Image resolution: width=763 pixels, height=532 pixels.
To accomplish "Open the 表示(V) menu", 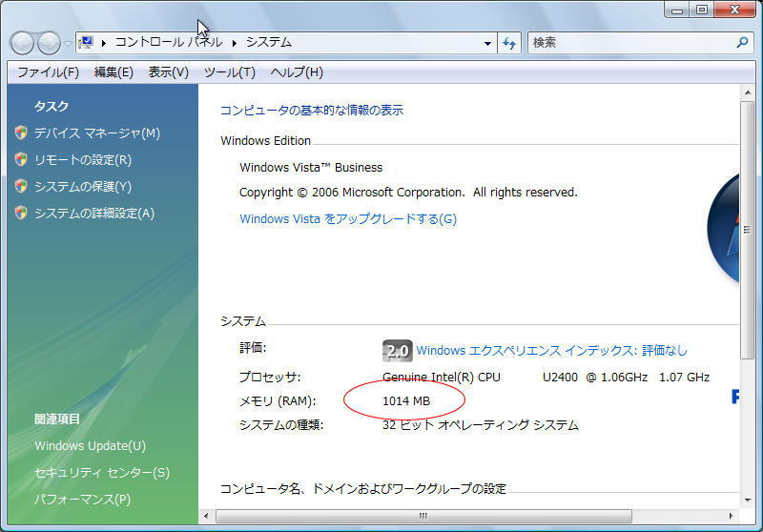I will coord(169,72).
